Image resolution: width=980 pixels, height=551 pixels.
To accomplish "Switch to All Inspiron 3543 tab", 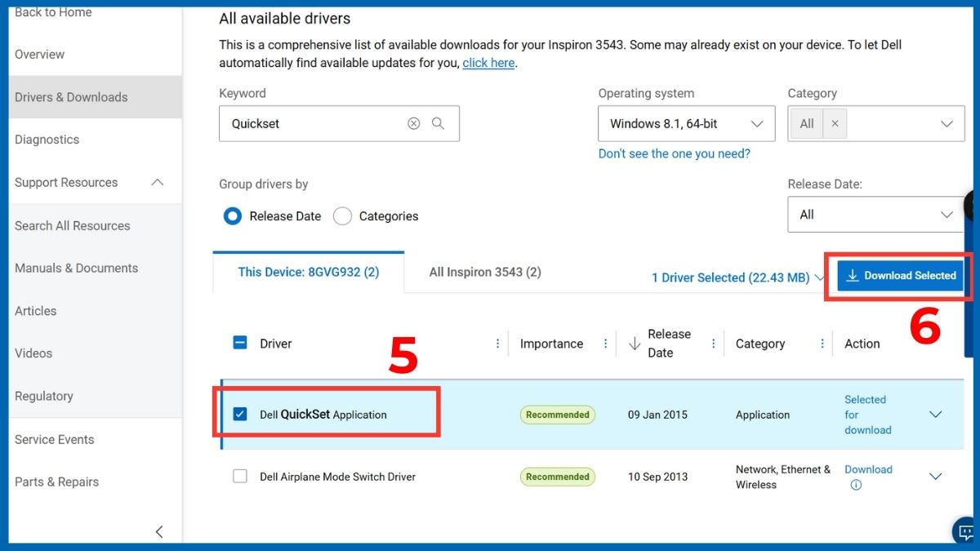I will pyautogui.click(x=485, y=272).
